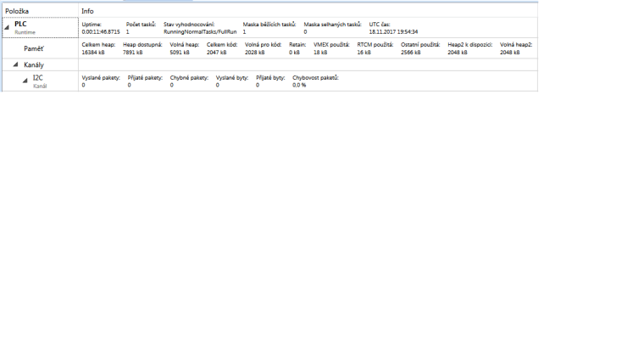Select the Paměť row
The width and height of the screenshot is (644, 363).
coord(34,49)
